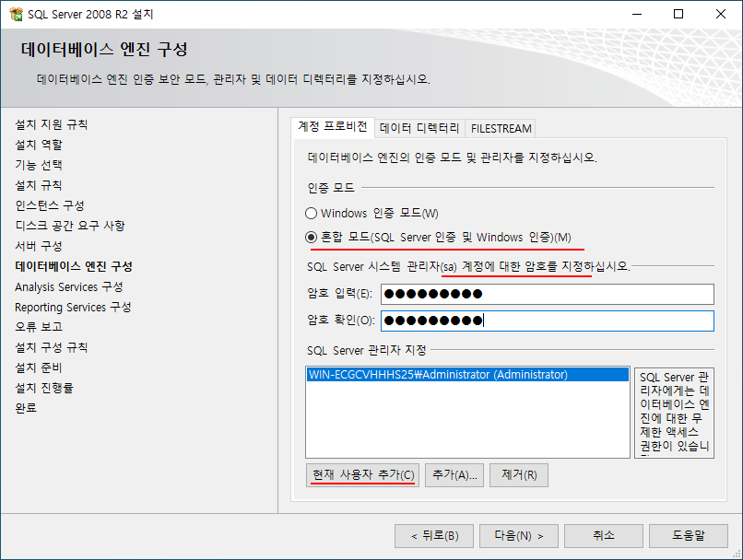The width and height of the screenshot is (743, 560).
Task: Click the 서버 구성 step
Action: click(39, 246)
